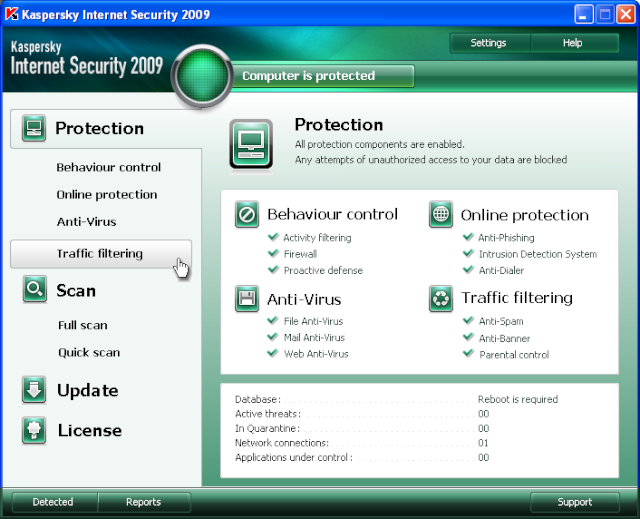Select Traffic filtering in sidebar

click(101, 253)
